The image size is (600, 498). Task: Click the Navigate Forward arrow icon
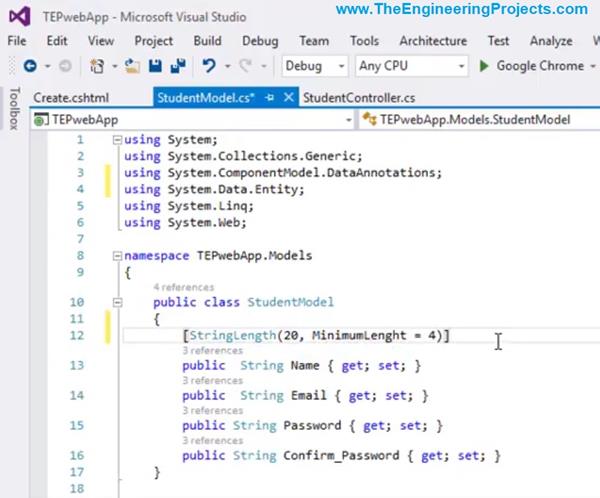pos(65,66)
